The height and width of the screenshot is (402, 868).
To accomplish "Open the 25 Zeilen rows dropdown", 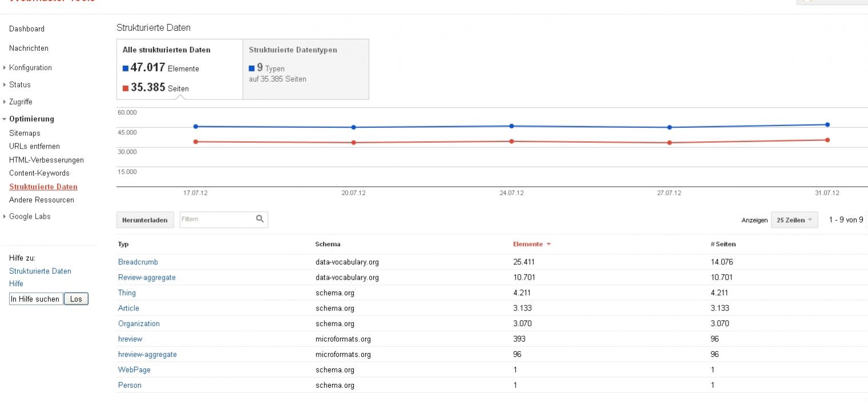I will tap(794, 220).
